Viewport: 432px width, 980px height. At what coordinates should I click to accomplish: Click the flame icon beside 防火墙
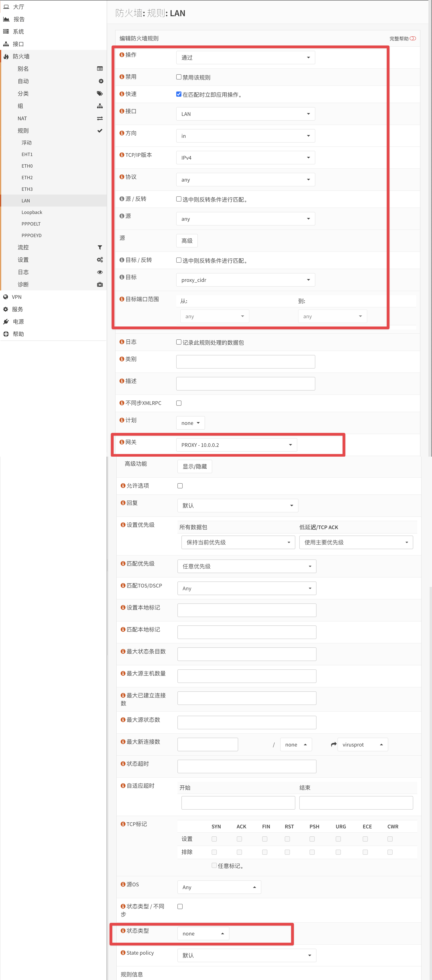[x=6, y=56]
